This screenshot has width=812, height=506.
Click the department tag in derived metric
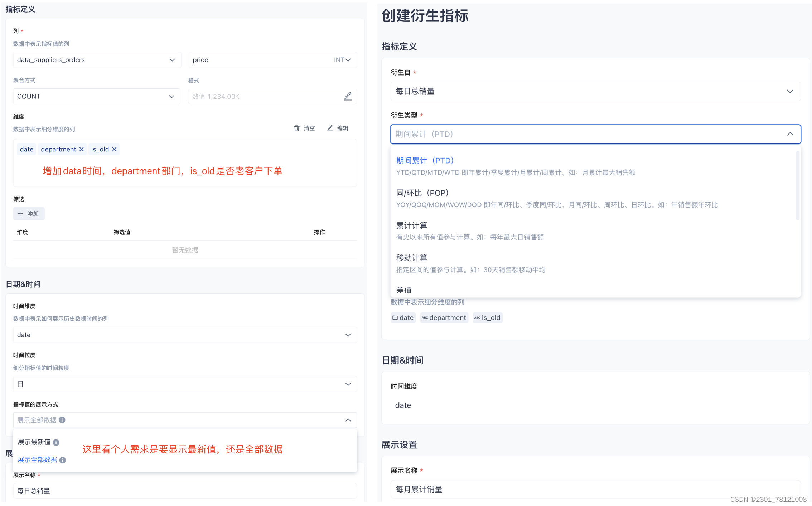pos(444,317)
